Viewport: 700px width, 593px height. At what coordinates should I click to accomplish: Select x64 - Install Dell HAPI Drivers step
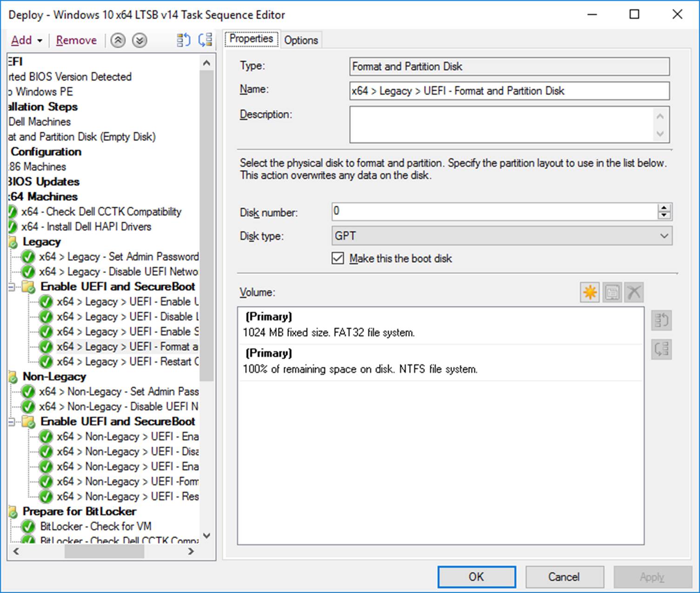pos(87,227)
